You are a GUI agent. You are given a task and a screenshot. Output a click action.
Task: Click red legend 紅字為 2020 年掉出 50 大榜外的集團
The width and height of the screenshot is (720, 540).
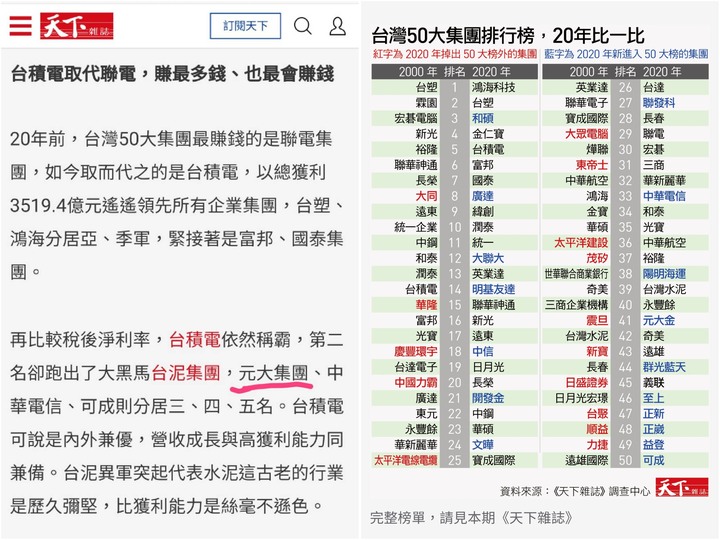[455, 54]
